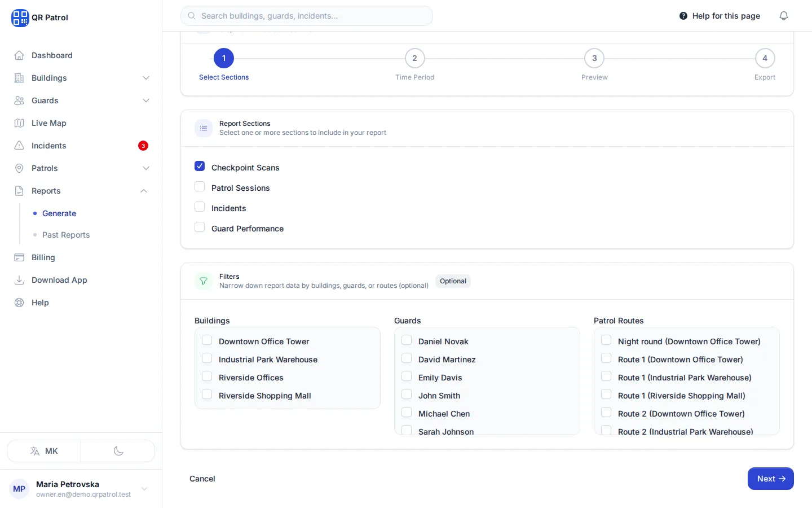The width and height of the screenshot is (812, 508).
Task: Click the Cancel link
Action: (x=202, y=479)
